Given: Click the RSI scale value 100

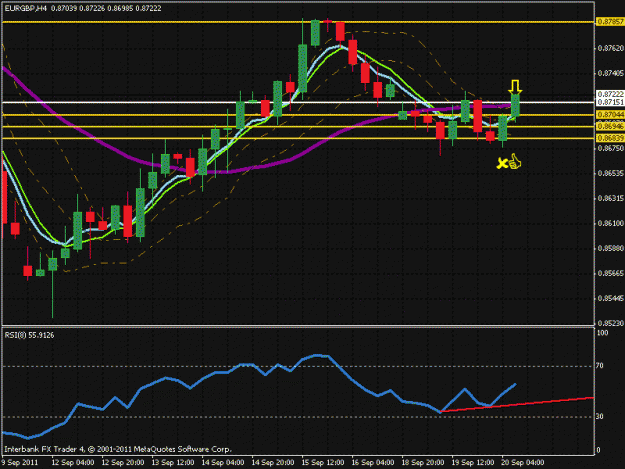Looking at the screenshot, I should point(603,333).
